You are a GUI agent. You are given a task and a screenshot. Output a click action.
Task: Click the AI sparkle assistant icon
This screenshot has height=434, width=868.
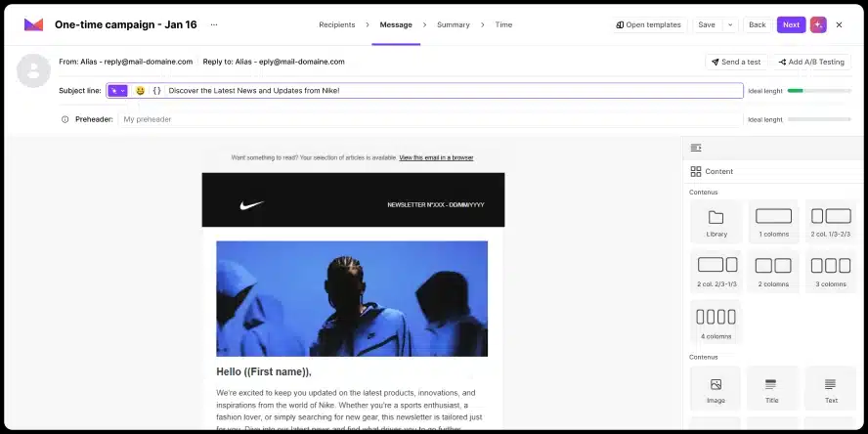click(x=818, y=24)
